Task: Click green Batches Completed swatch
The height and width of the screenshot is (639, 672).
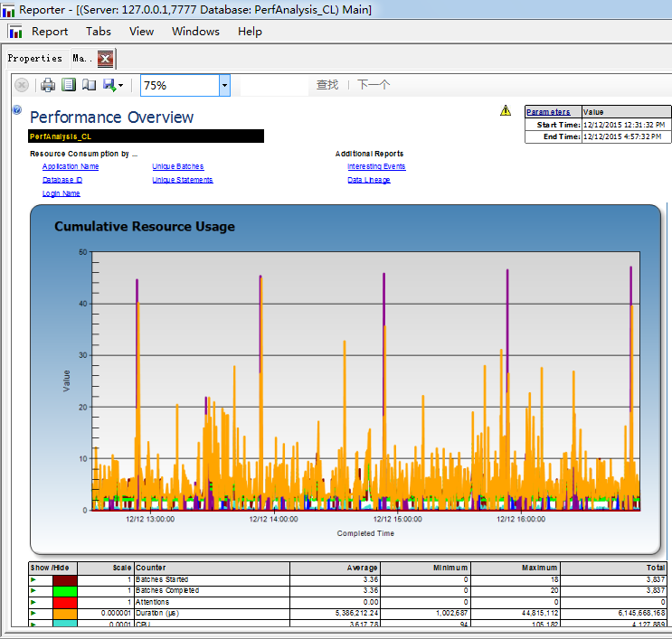Action: (x=65, y=591)
